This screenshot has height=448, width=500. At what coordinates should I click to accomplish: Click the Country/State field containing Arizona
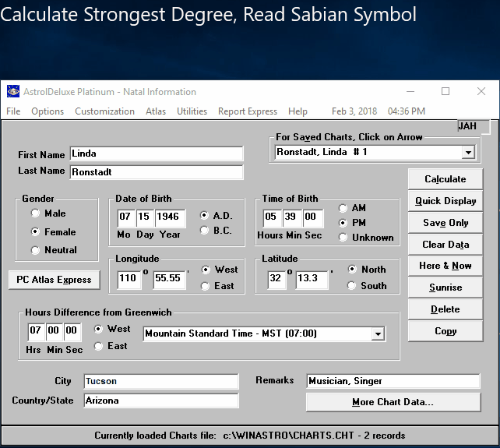point(161,400)
